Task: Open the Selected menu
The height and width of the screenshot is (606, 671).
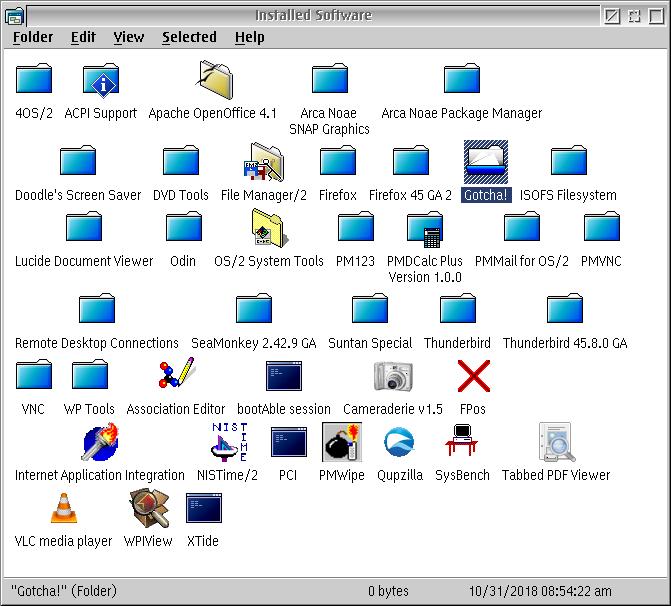Action: pos(189,37)
